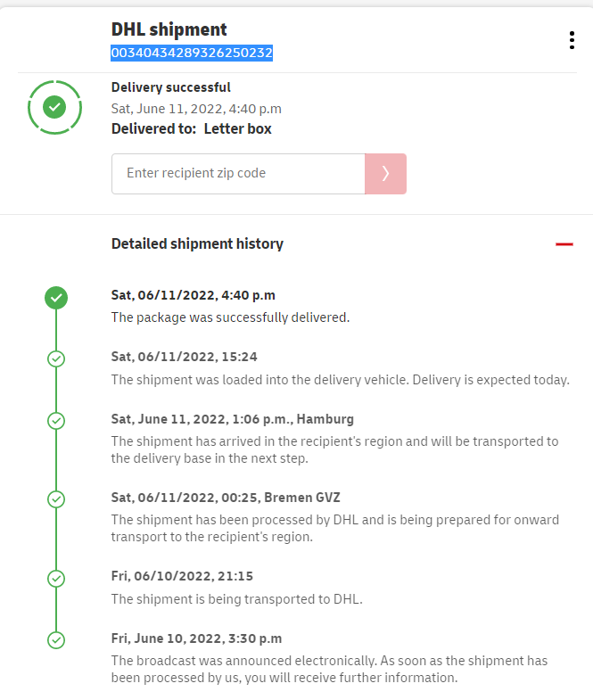The image size is (593, 700).
Task: Click the checkmark beside the 3:30 p.m entry
Action: 56,639
